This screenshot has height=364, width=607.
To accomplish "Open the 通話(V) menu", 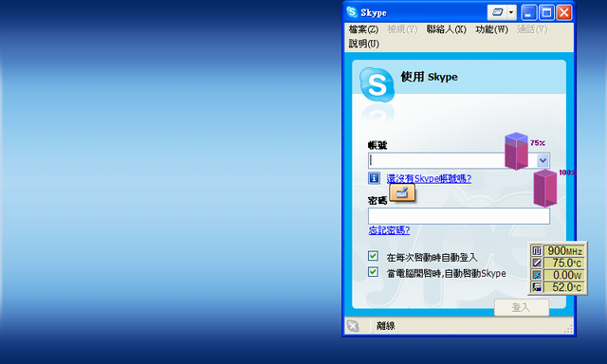I will tap(532, 29).
